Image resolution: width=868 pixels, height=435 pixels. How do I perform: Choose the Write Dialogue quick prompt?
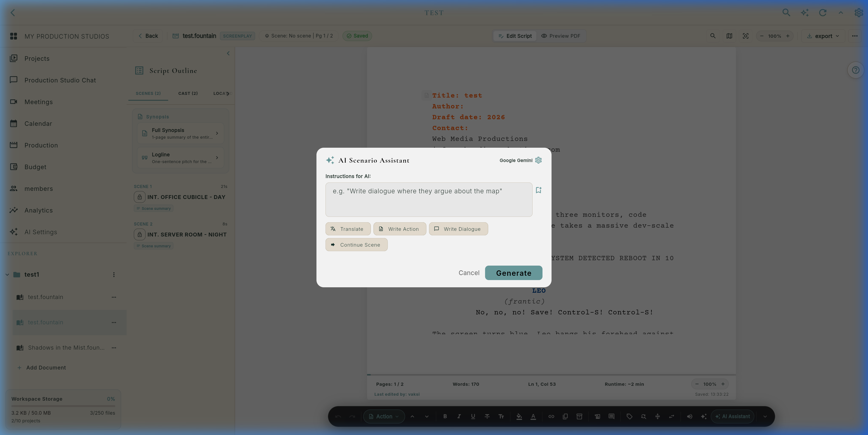pos(458,229)
